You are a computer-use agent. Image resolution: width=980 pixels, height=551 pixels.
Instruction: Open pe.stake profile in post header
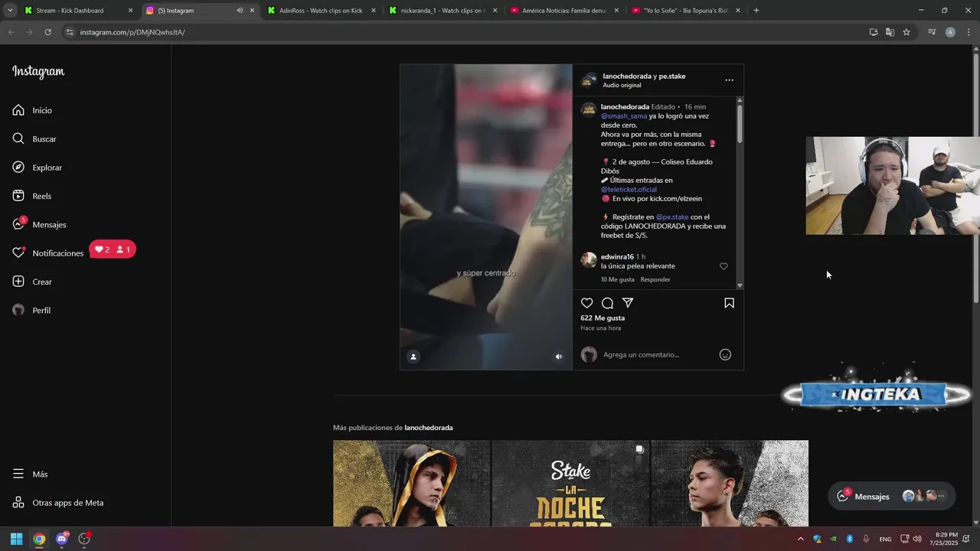click(672, 76)
